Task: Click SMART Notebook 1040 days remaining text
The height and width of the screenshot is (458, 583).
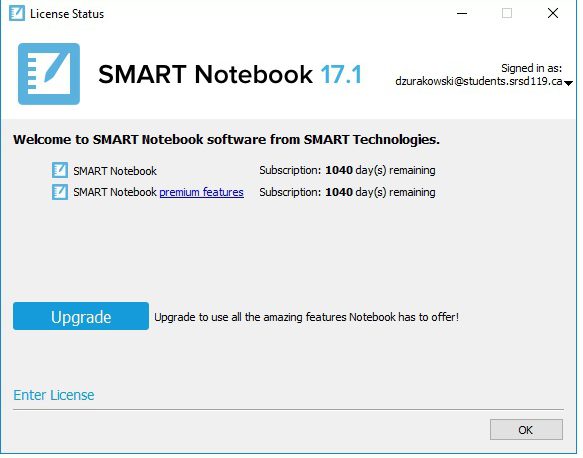Action: pyautogui.click(x=347, y=170)
